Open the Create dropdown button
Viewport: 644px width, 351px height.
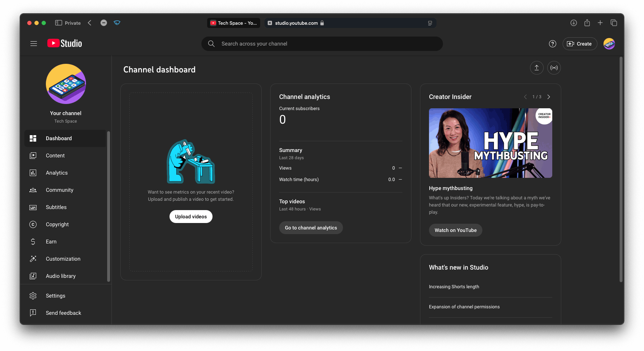click(x=579, y=44)
